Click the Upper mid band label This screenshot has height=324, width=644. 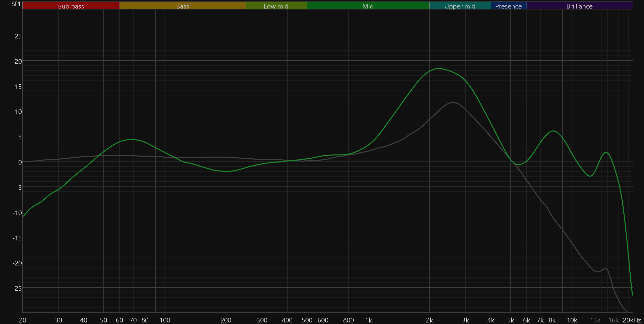pyautogui.click(x=460, y=6)
